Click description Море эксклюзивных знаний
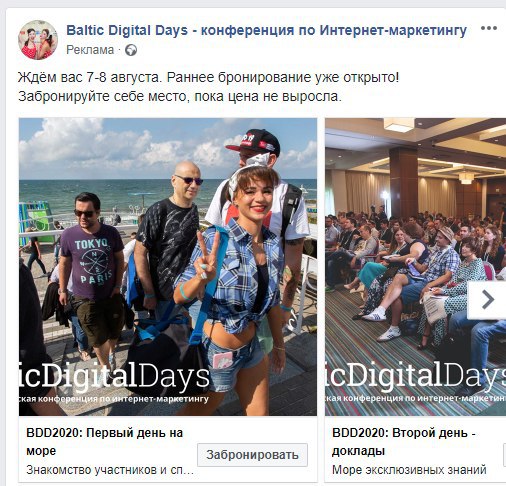The height and width of the screenshot is (486, 506). [x=409, y=470]
